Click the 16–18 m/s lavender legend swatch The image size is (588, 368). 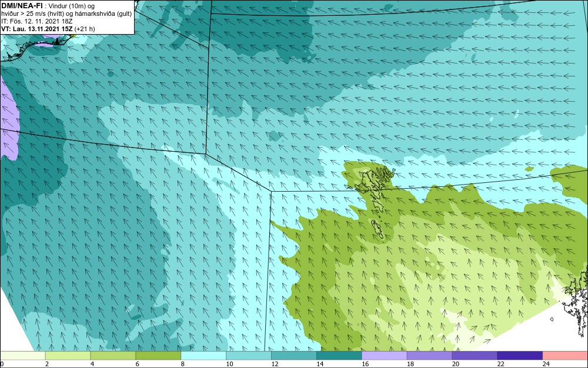click(x=385, y=356)
